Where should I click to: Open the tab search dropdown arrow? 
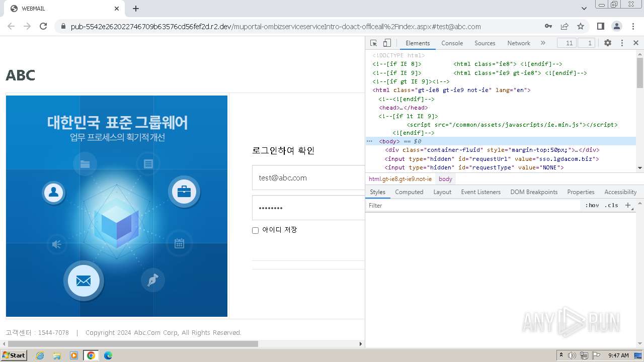click(584, 9)
